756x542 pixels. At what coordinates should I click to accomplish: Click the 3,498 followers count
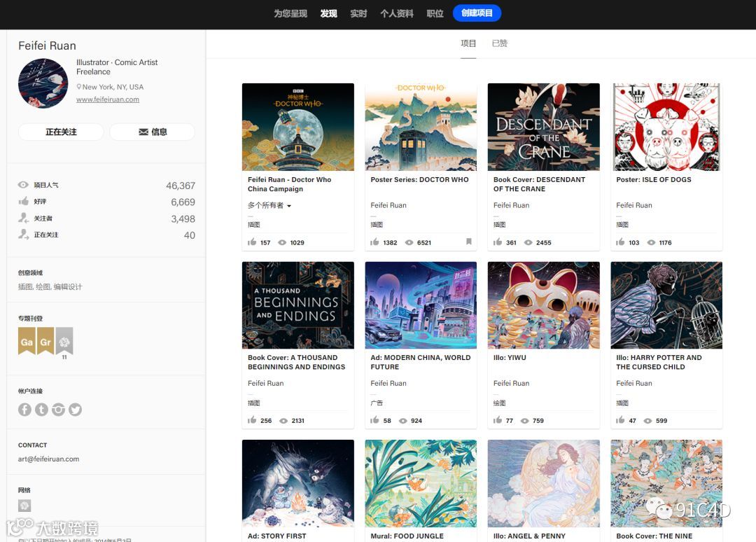[x=183, y=219]
